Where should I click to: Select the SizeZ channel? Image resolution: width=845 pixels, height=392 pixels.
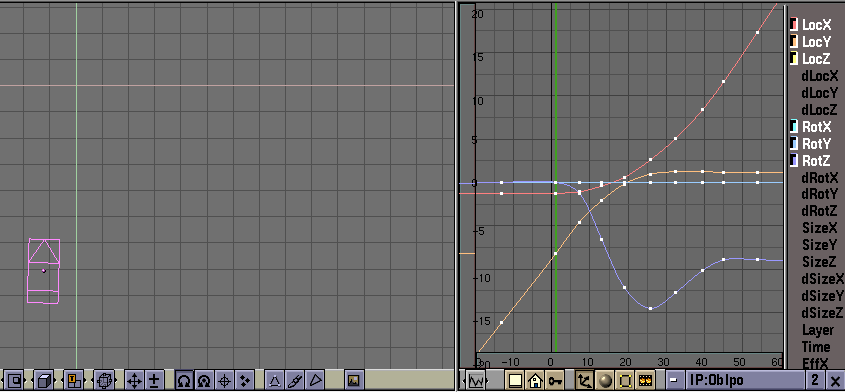click(x=820, y=262)
